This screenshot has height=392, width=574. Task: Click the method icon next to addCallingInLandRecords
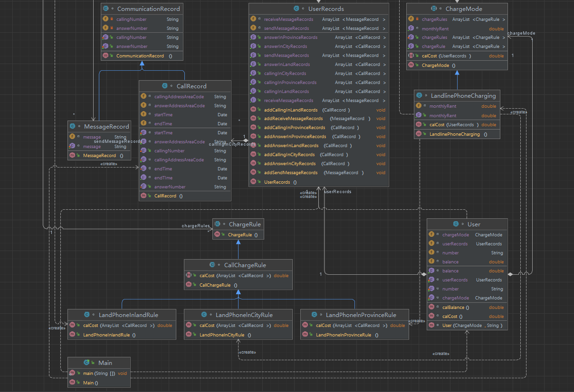253,110
